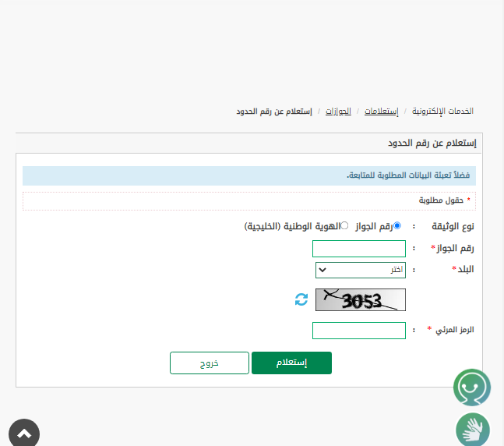Navigate to الجوازات breadcrumb link
504x446 pixels.
click(338, 111)
